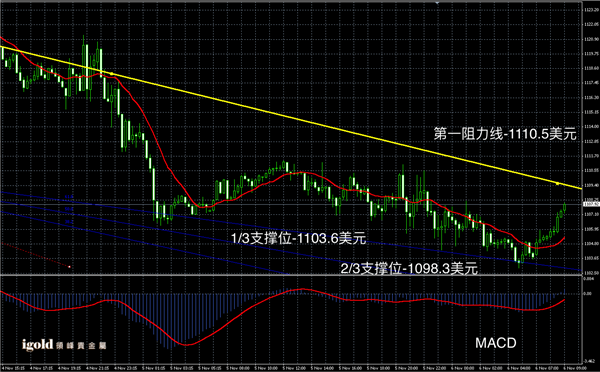
Task: Click the current price tag on price axis
Action: point(591,204)
